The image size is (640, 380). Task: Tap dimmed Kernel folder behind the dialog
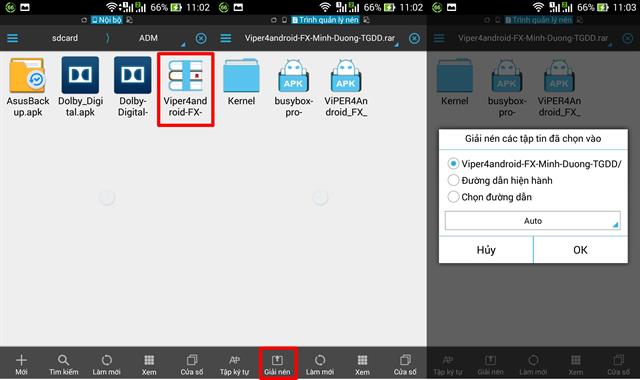[x=454, y=82]
